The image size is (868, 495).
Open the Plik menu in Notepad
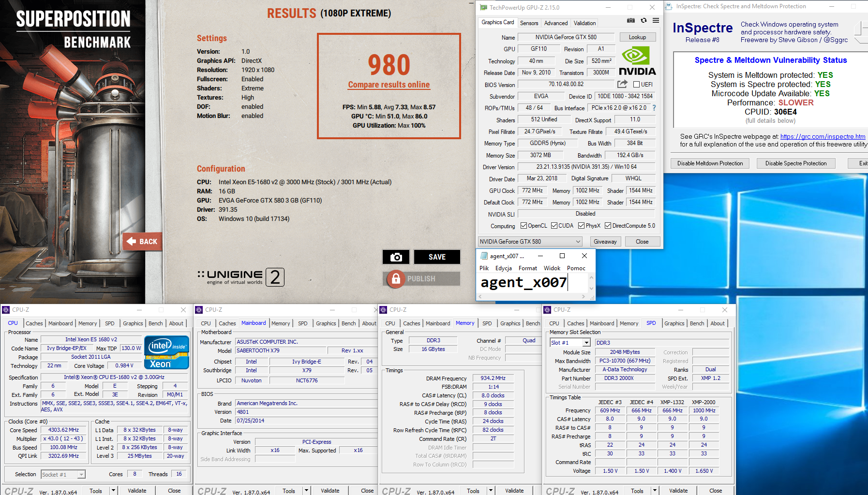click(484, 268)
